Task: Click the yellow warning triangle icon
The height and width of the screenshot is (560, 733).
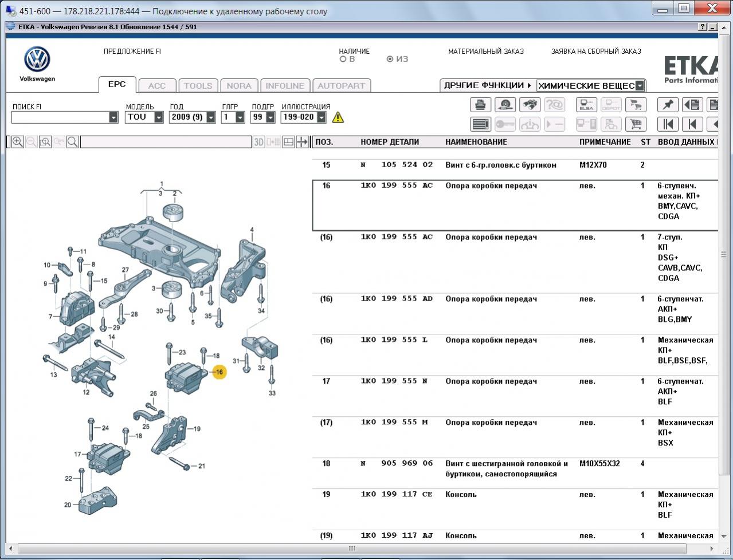Action: point(338,117)
